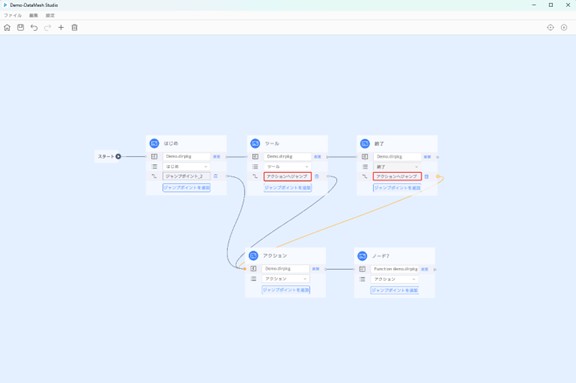The image size is (576, 383).
Task: Click the orange input port of アクション node
Action: tap(245, 269)
